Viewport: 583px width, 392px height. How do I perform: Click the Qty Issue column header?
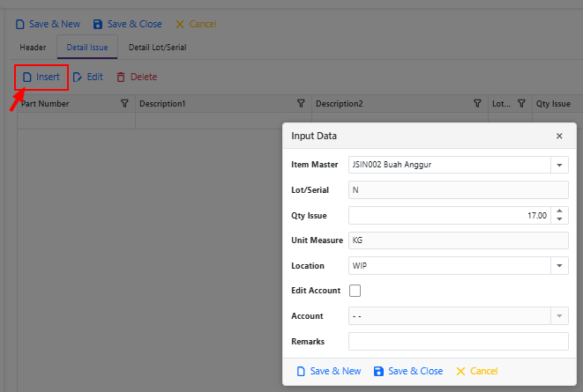pyautogui.click(x=557, y=104)
